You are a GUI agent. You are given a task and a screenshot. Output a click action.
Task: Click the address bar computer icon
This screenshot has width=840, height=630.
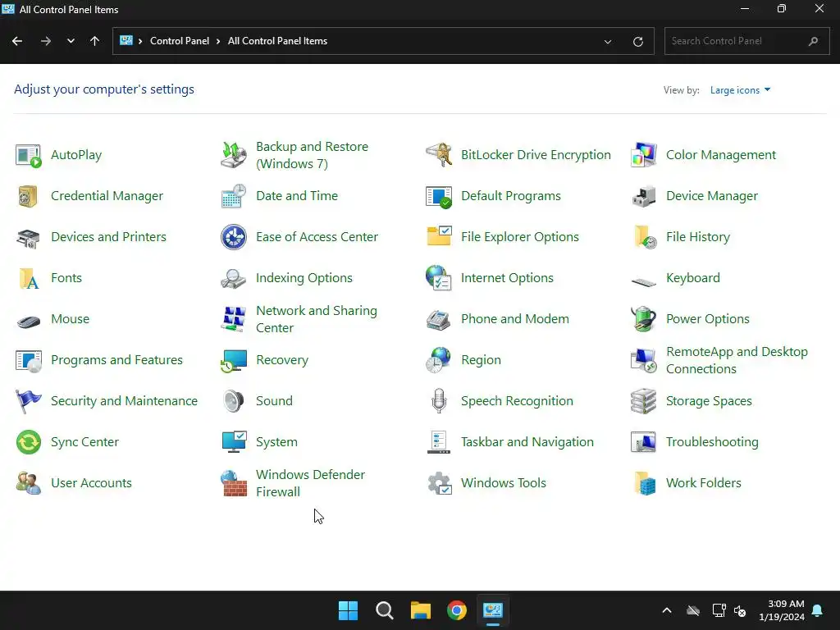(126, 41)
